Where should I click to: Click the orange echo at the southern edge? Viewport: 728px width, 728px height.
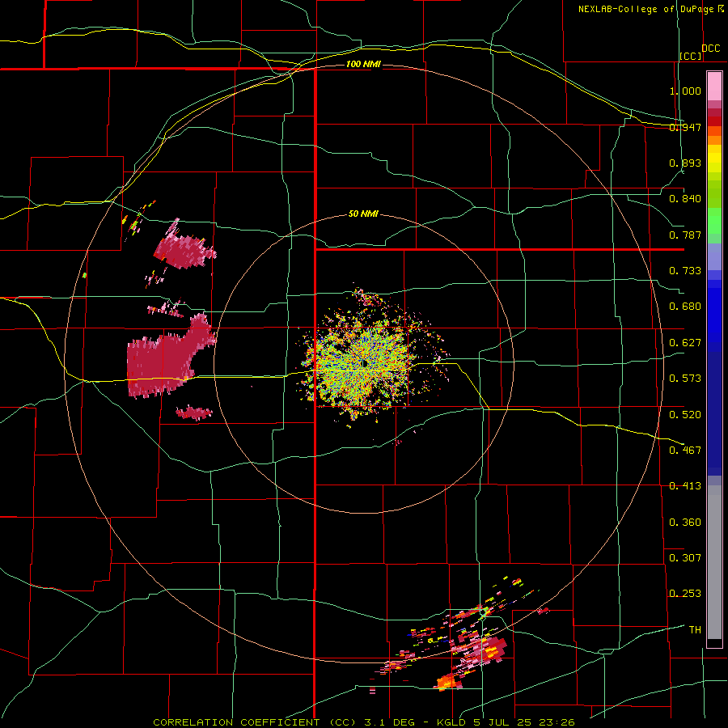pyautogui.click(x=448, y=682)
